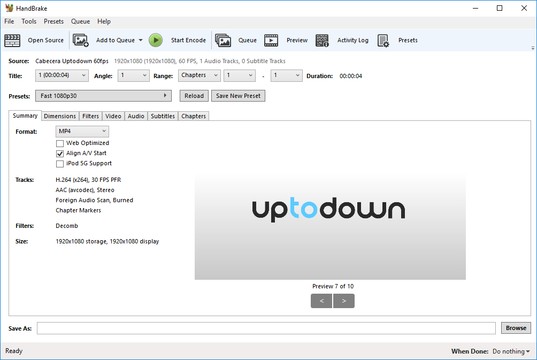Click the Open Source film clapper icon

(12, 40)
